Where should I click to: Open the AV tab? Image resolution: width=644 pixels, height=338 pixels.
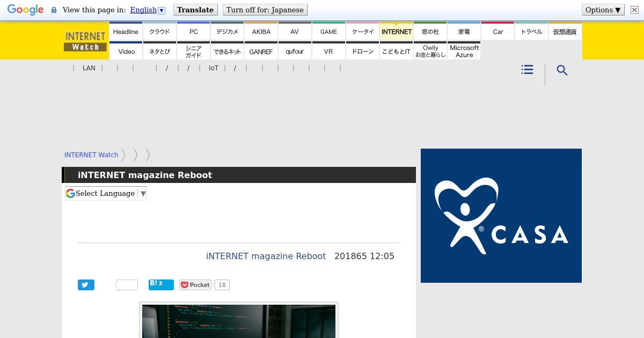tap(295, 31)
